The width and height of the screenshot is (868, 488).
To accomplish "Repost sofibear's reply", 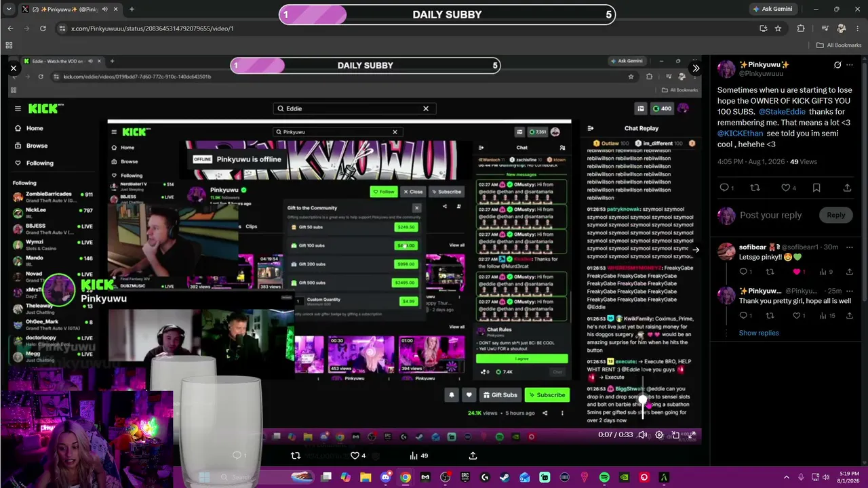I will (x=770, y=272).
